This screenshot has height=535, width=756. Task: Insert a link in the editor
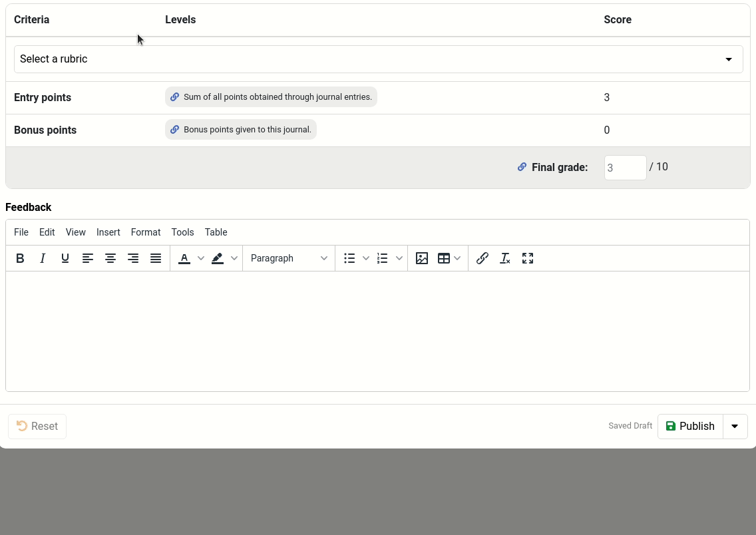(x=482, y=258)
